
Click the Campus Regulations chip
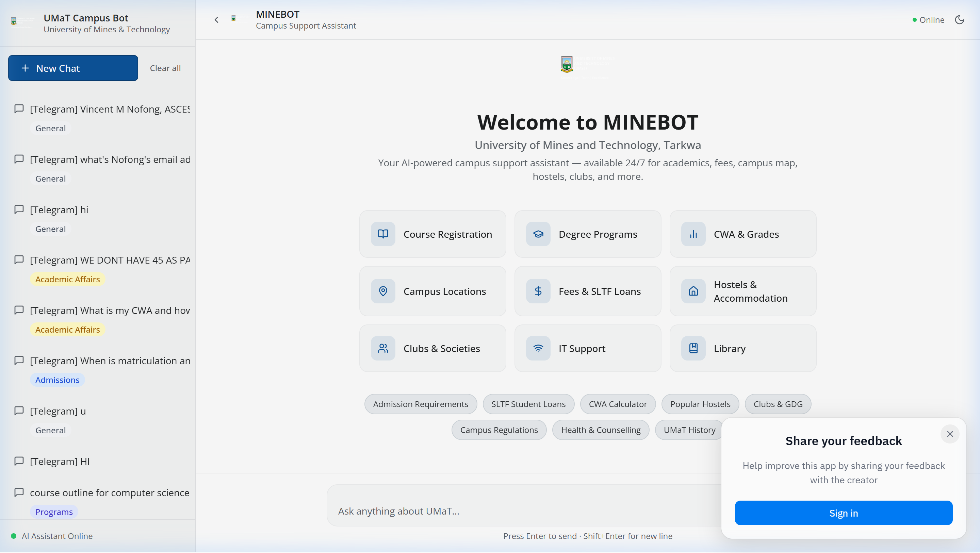click(499, 430)
